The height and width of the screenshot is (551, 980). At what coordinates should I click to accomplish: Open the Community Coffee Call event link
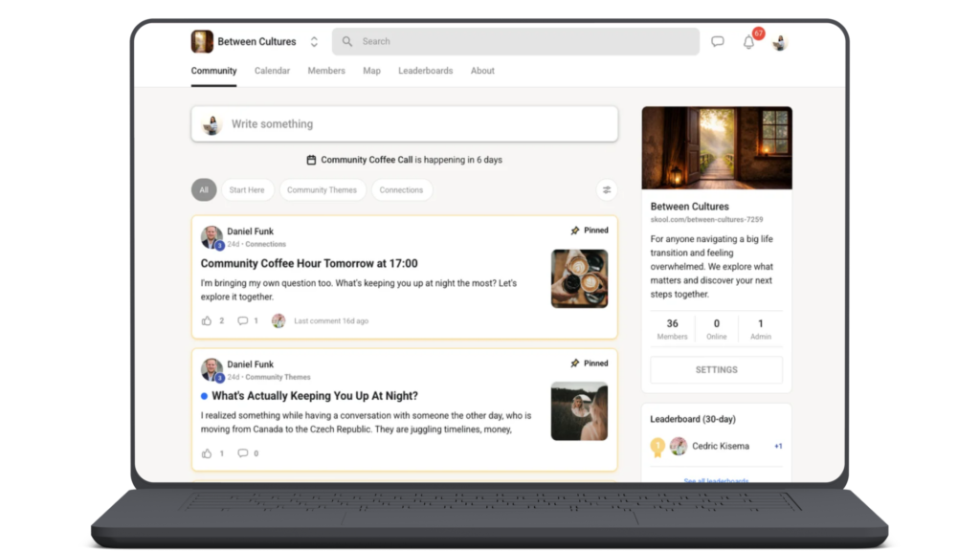click(x=367, y=160)
